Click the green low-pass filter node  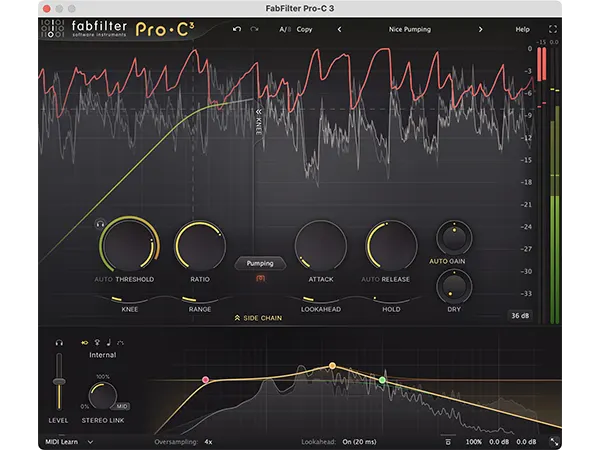[x=382, y=380]
